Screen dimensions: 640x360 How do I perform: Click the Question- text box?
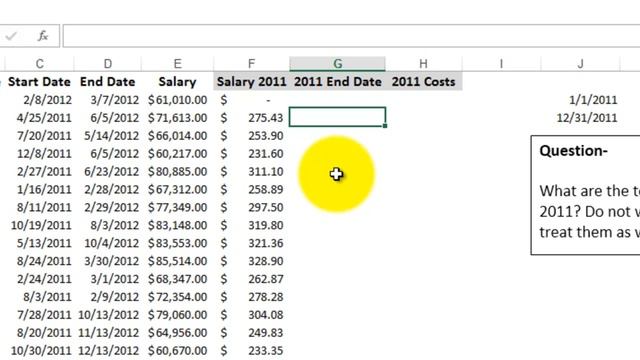(586, 195)
